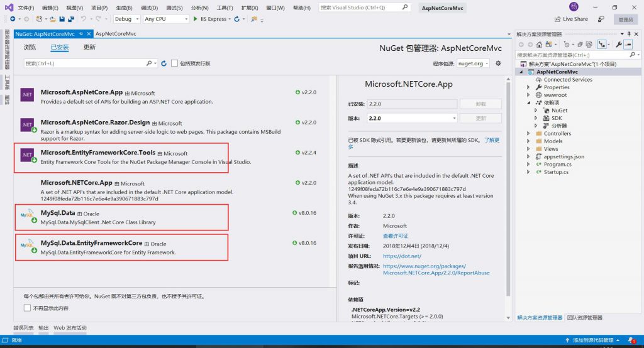Image resolution: width=644 pixels, height=348 pixels.
Task: Enable the 包括预发行版 checkbox
Action: [175, 63]
